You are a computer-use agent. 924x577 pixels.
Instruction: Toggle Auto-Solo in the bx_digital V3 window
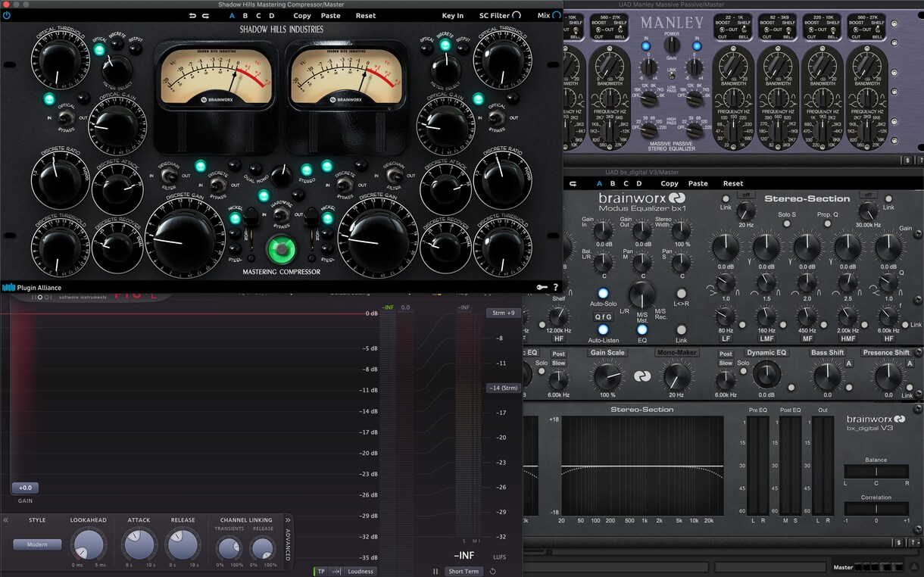coord(603,293)
